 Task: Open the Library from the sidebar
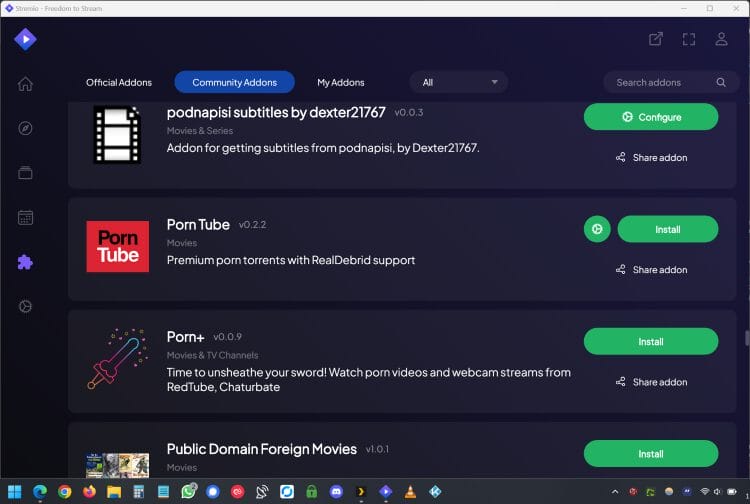coord(25,173)
